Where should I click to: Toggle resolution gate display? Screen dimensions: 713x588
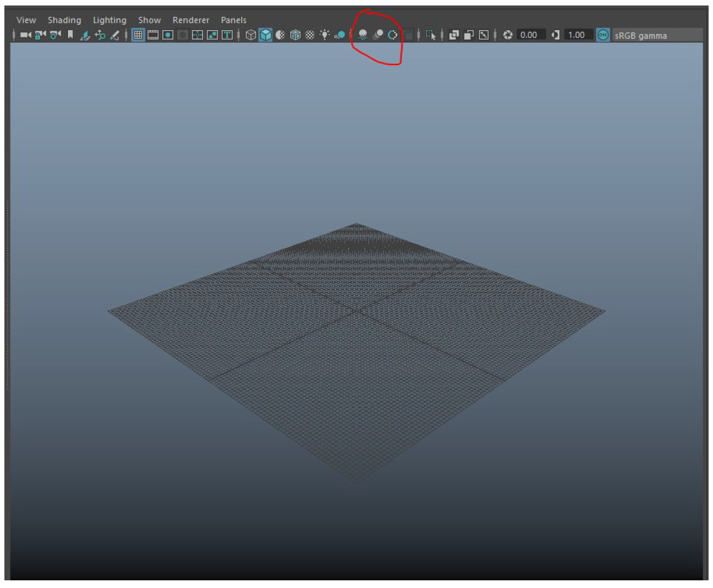click(x=167, y=35)
